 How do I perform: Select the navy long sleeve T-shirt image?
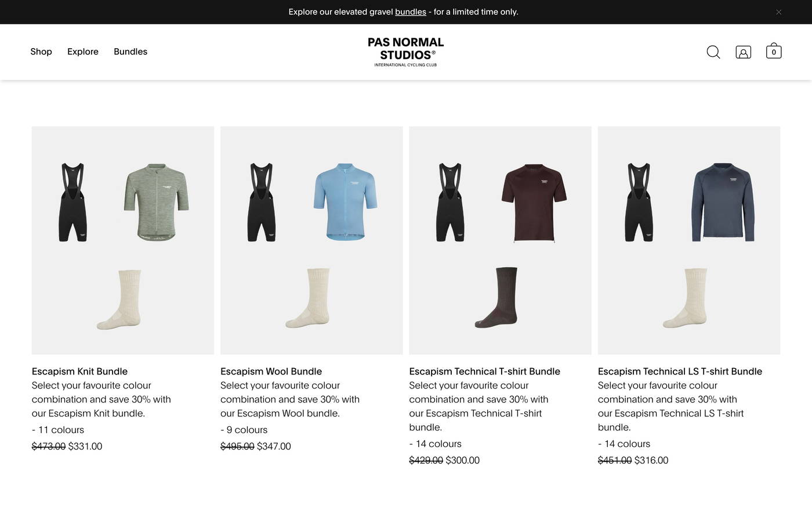(723, 202)
